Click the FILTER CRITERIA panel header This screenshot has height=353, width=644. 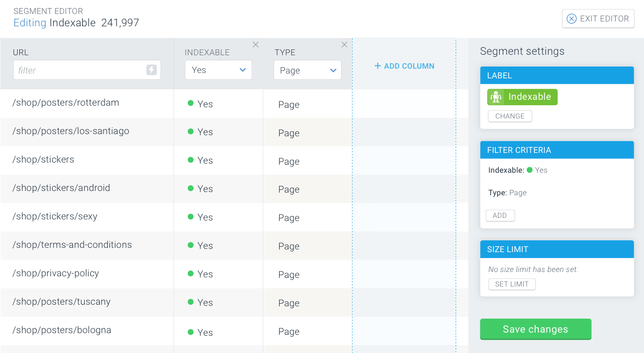point(557,150)
